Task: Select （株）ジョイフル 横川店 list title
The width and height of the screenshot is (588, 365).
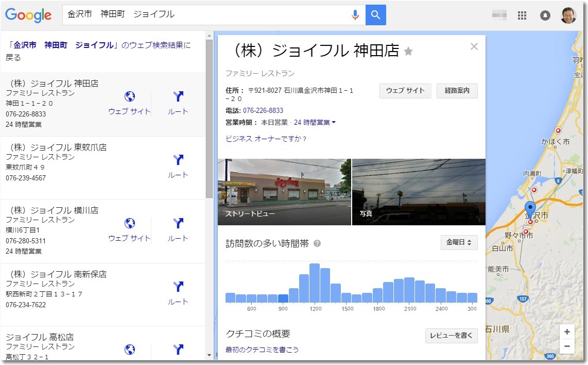Action: pyautogui.click(x=52, y=210)
